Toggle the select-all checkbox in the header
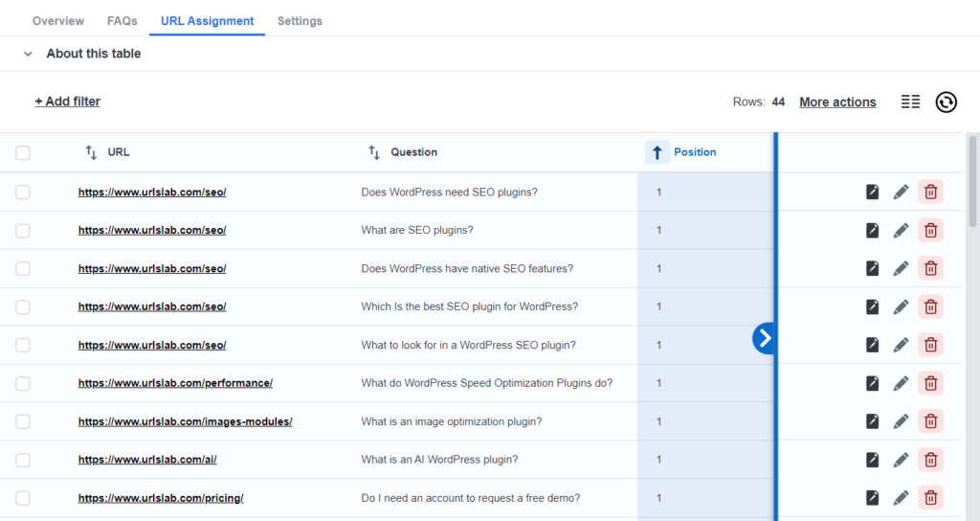Viewport: 980px width, 521px height. coord(23,152)
